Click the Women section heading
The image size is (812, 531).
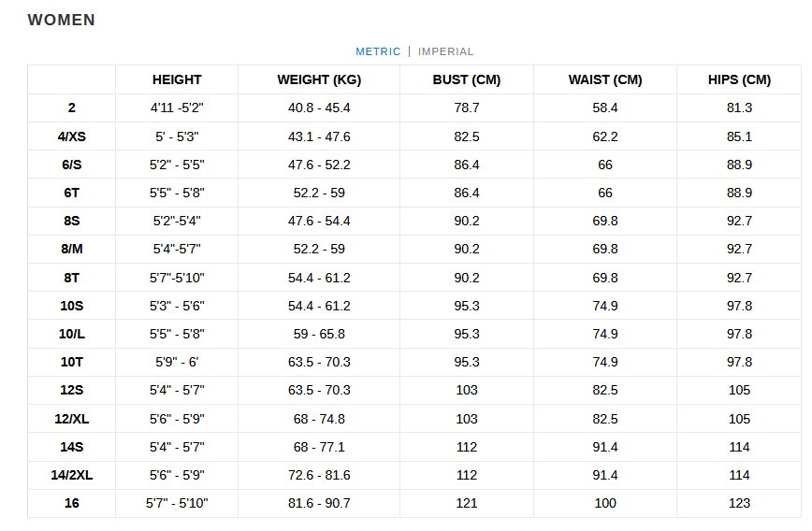tap(62, 20)
